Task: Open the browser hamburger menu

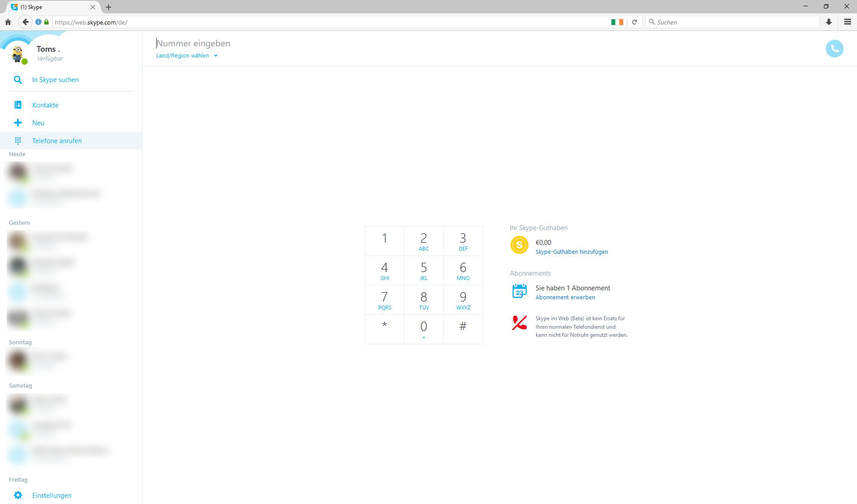Action: click(x=847, y=22)
